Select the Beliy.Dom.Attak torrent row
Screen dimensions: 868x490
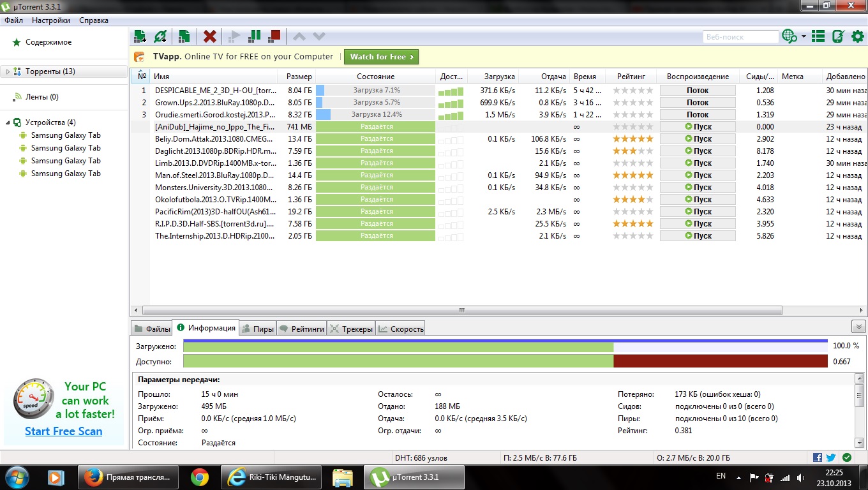pos(498,139)
